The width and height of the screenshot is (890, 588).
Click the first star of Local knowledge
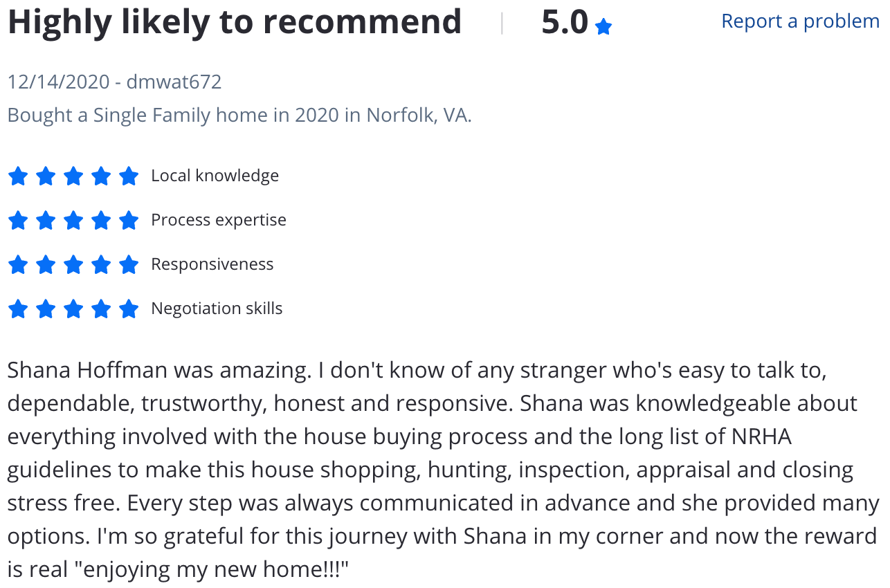18,176
